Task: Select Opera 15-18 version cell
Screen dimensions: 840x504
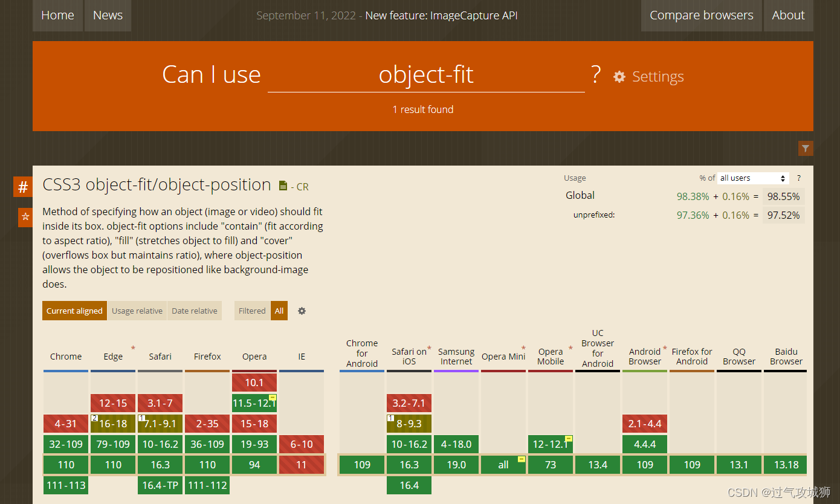Action: tap(254, 424)
